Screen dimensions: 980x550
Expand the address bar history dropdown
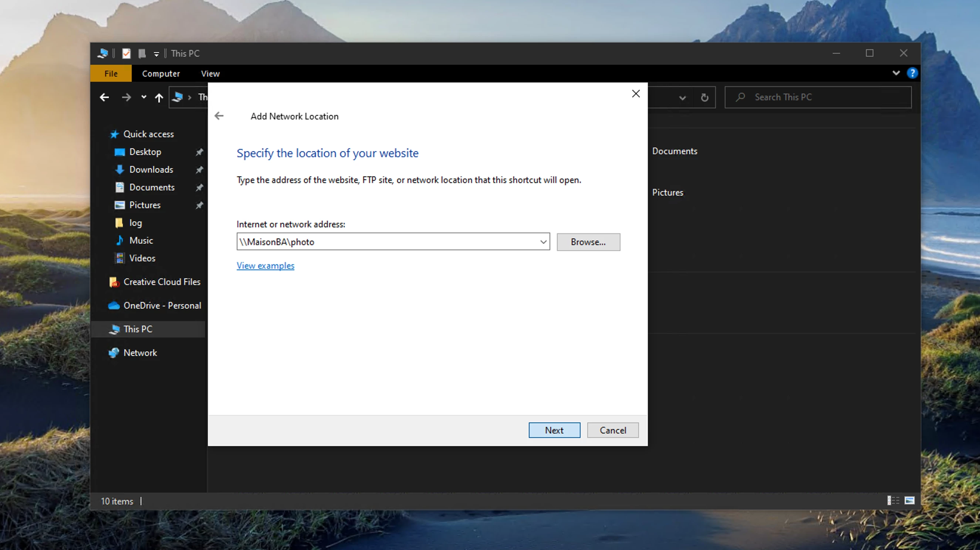[x=683, y=98]
